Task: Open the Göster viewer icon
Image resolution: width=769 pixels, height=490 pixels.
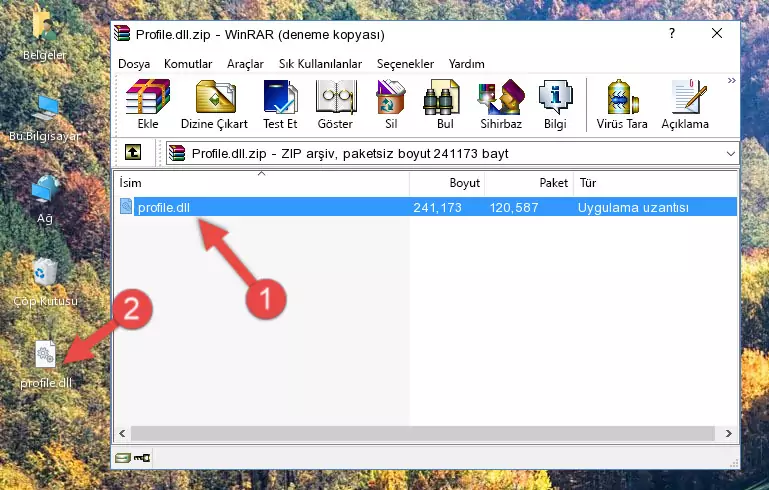Action: (335, 104)
